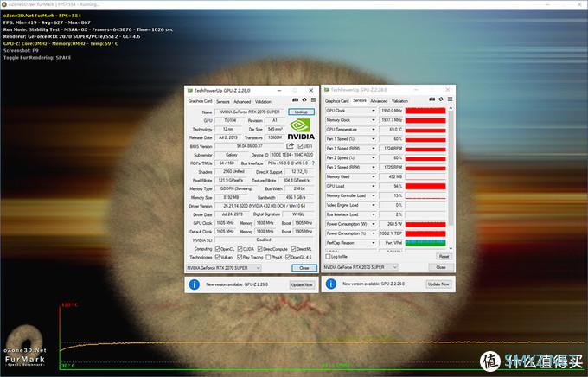The image size is (588, 377).
Task: Click the Bus Interface question mark icon
Action: 313,163
